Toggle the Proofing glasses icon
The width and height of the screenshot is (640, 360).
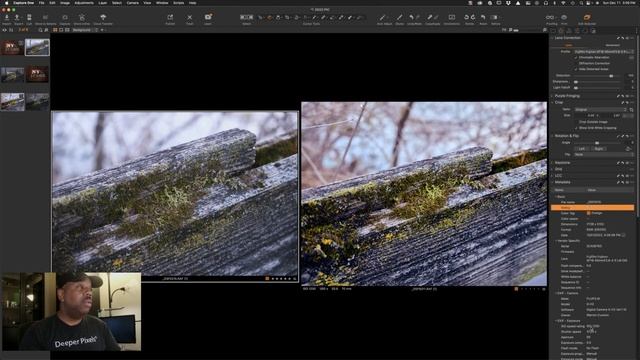(550, 17)
